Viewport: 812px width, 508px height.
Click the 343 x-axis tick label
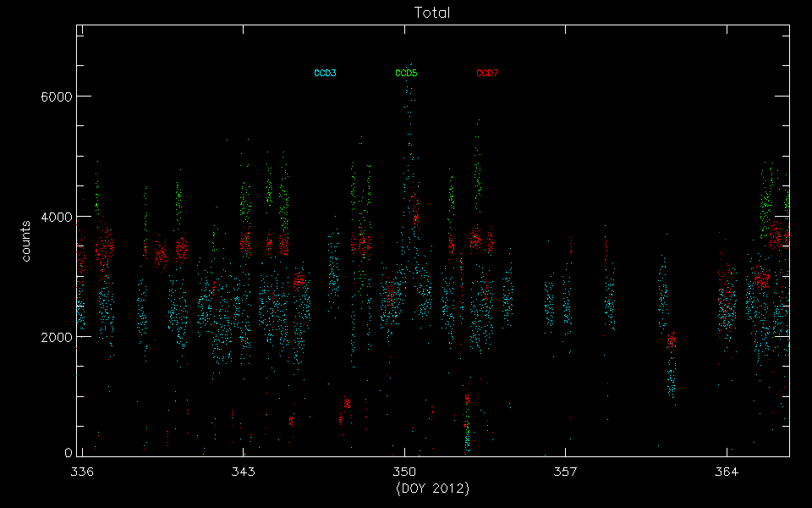[243, 470]
